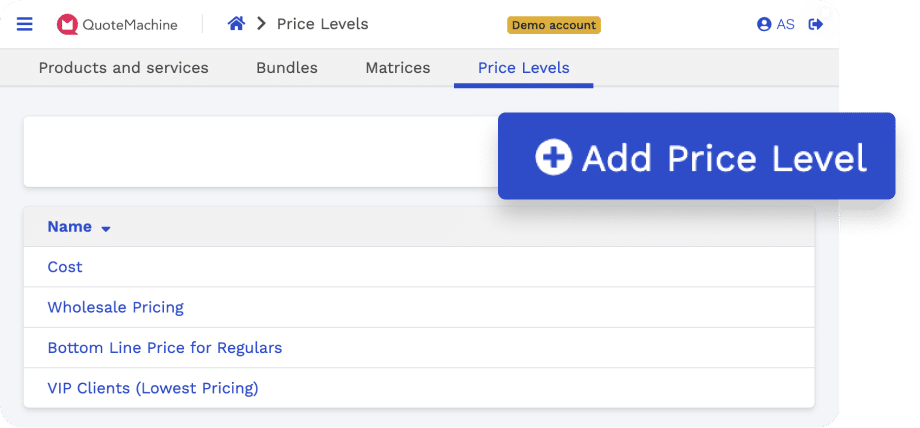Viewport: 920px width, 428px height.
Task: Click the Add Price Level button
Action: tap(696, 156)
